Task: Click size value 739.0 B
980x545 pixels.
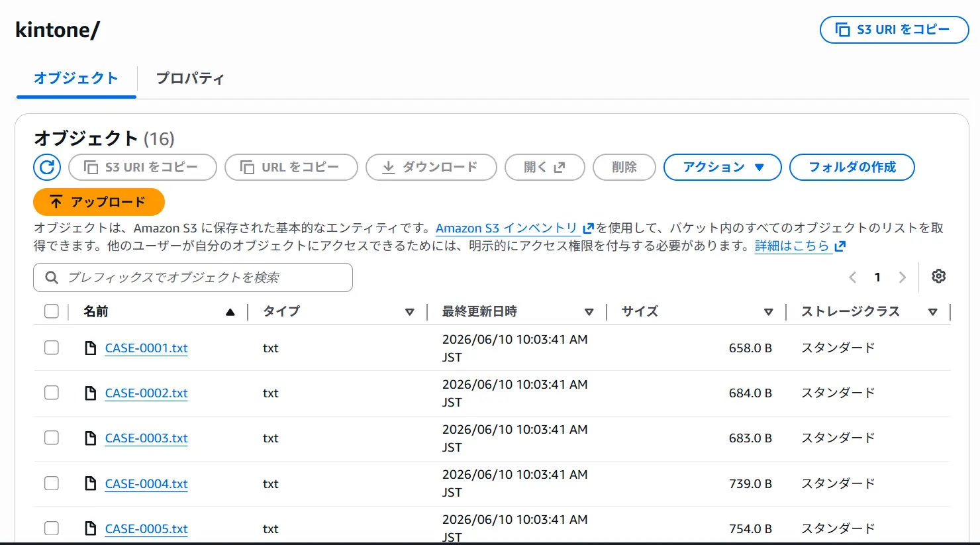Action: pos(750,484)
